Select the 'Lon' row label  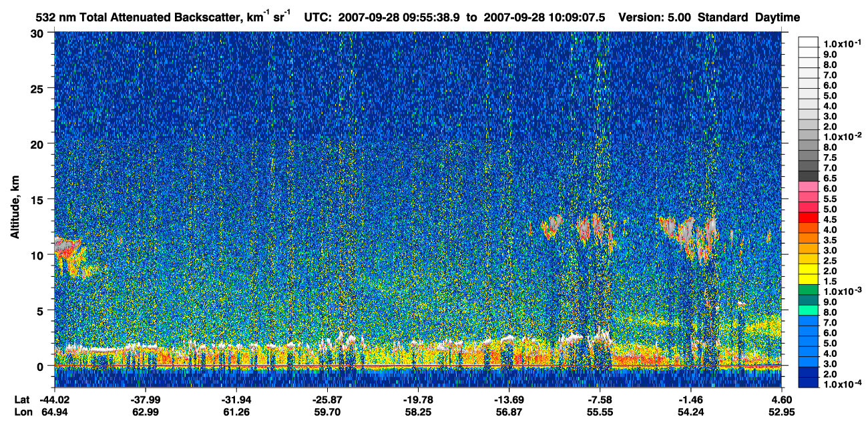pyautogui.click(x=22, y=412)
